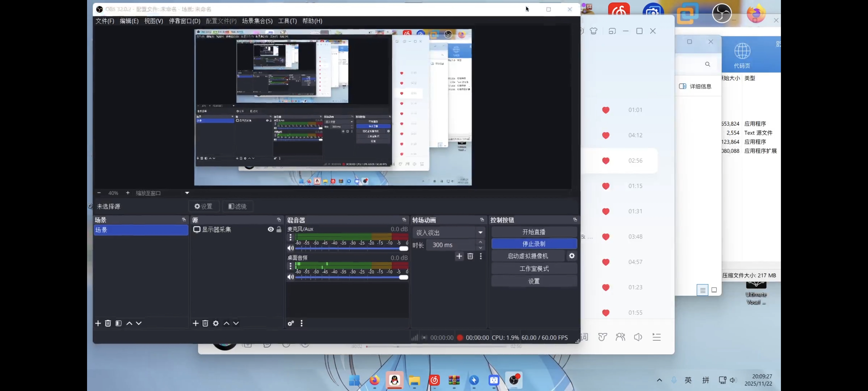Delete the selected source with trash icon

(205, 323)
